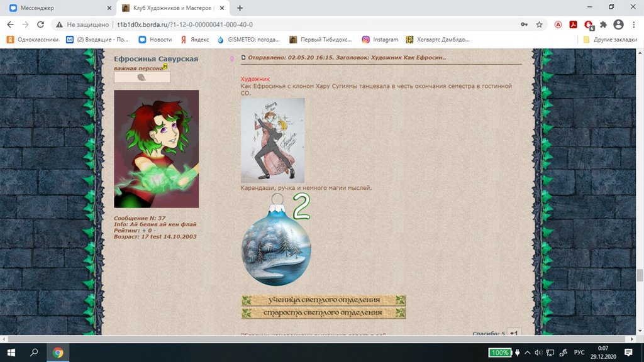Image resolution: width=644 pixels, height=362 pixels.
Task: Click the pen workspace tray icon
Action: pyautogui.click(x=563, y=353)
